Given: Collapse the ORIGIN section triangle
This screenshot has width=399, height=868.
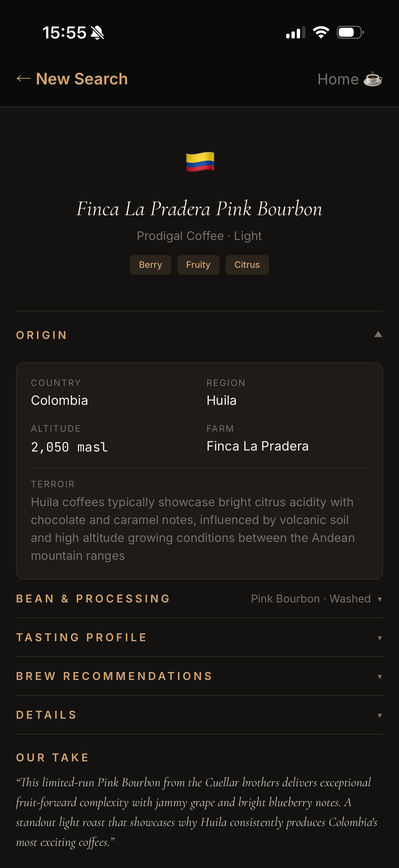Looking at the screenshot, I should (378, 334).
